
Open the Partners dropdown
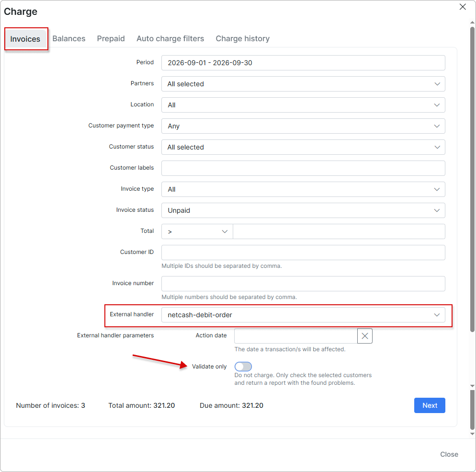pos(303,84)
